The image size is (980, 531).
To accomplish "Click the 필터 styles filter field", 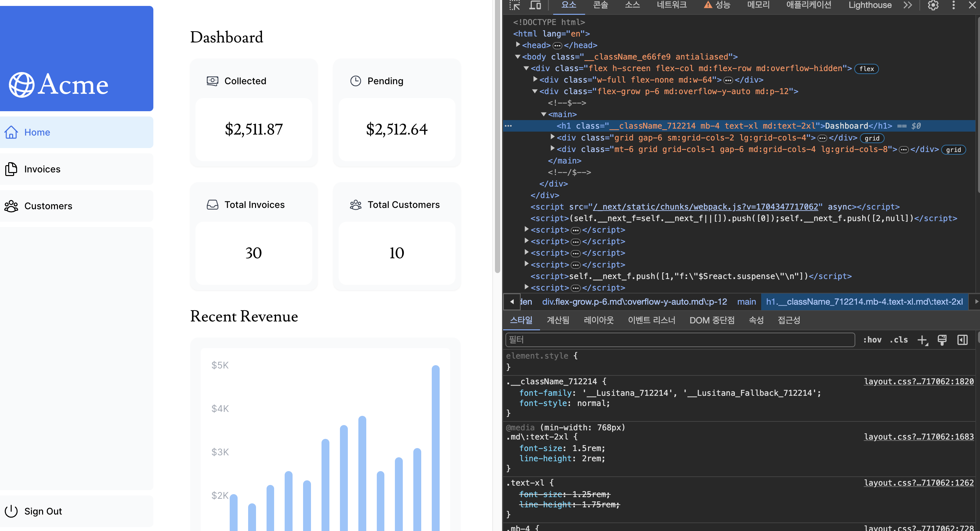I will 680,340.
